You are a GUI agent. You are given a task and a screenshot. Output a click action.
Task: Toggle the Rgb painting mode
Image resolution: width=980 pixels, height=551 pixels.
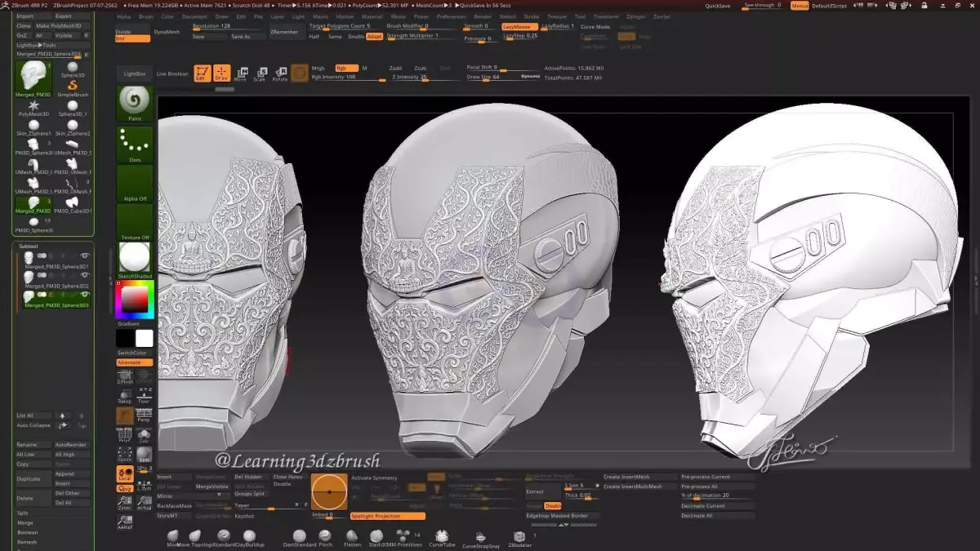click(x=346, y=69)
